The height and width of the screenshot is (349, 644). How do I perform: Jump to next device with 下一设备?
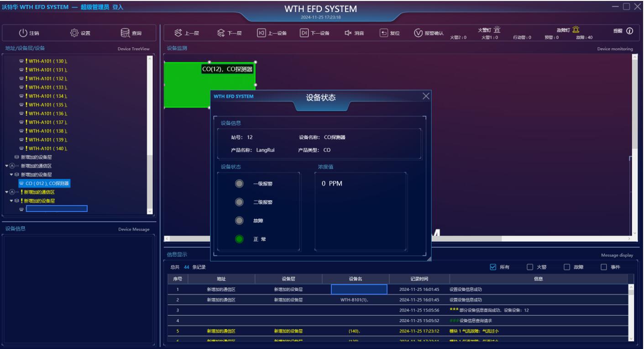pyautogui.click(x=304, y=33)
